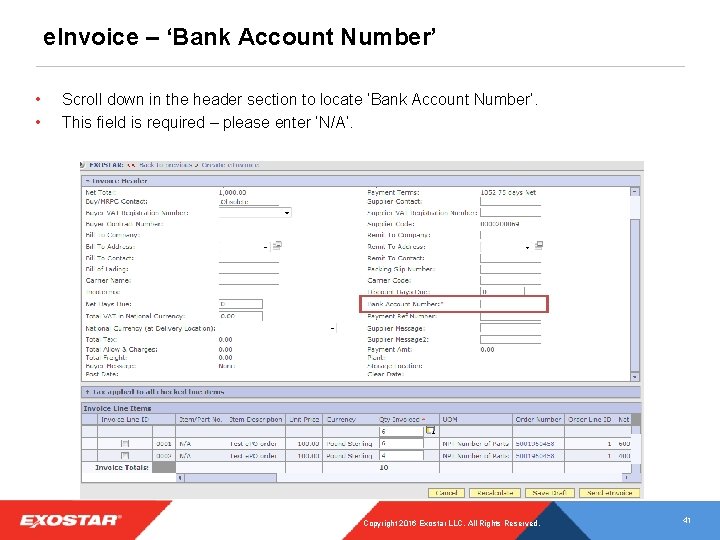
Task: Click the Payment Ref Number field
Action: [510, 316]
